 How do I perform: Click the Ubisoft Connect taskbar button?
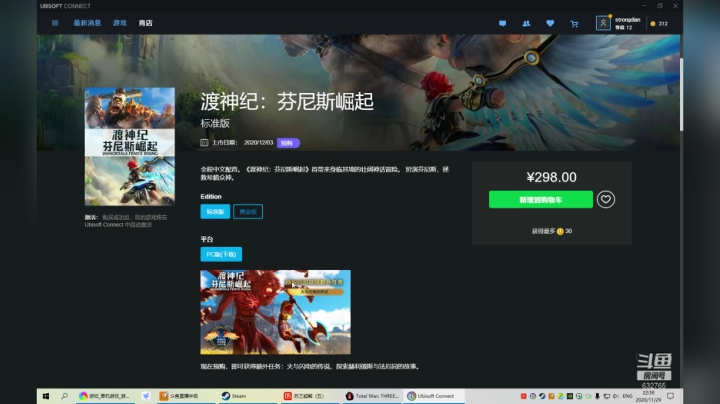433,396
